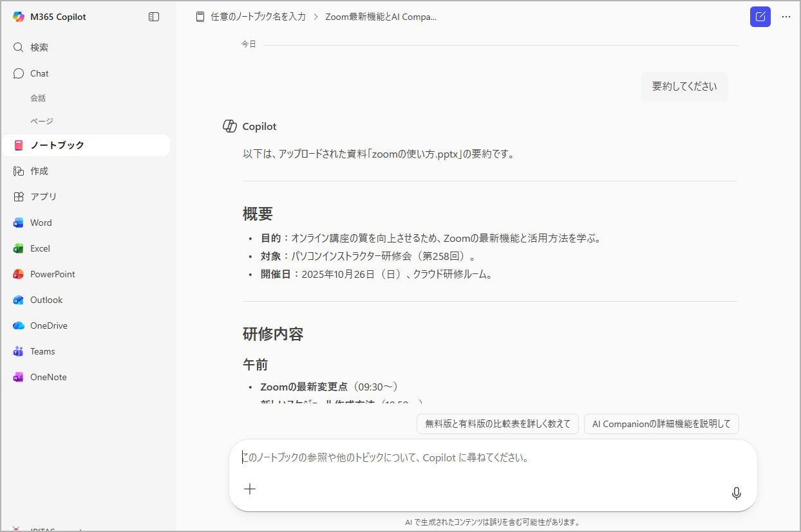The height and width of the screenshot is (532, 801).
Task: Click the plus icon to attach content
Action: [x=249, y=489]
